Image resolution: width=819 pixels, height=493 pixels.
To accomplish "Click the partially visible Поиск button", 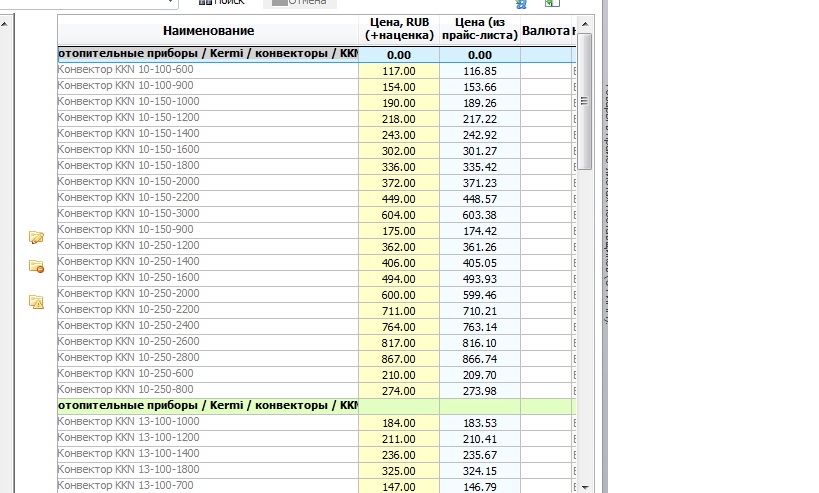I will coord(223,3).
